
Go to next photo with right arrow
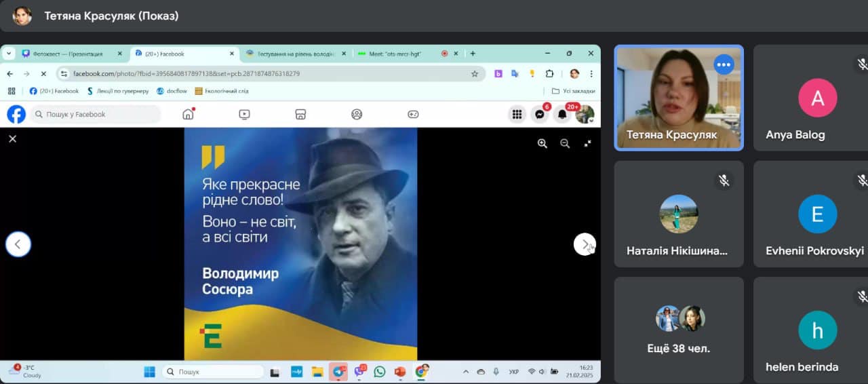[x=585, y=244]
